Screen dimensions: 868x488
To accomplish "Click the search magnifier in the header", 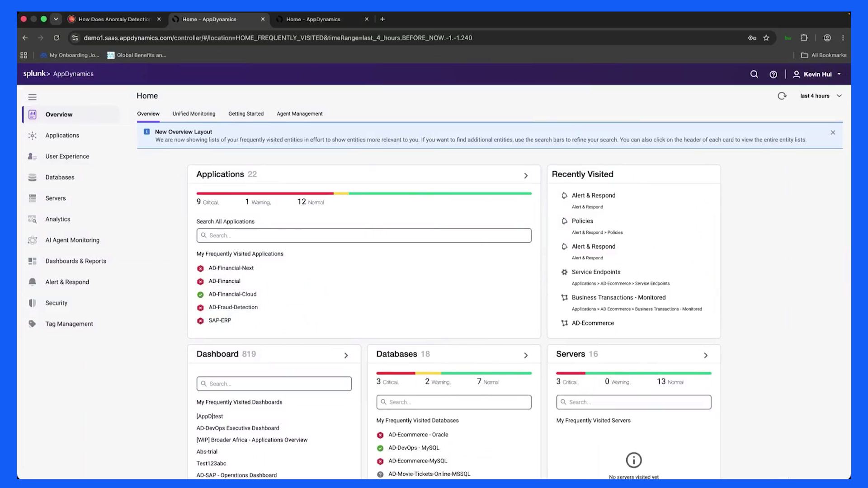I will click(x=754, y=74).
